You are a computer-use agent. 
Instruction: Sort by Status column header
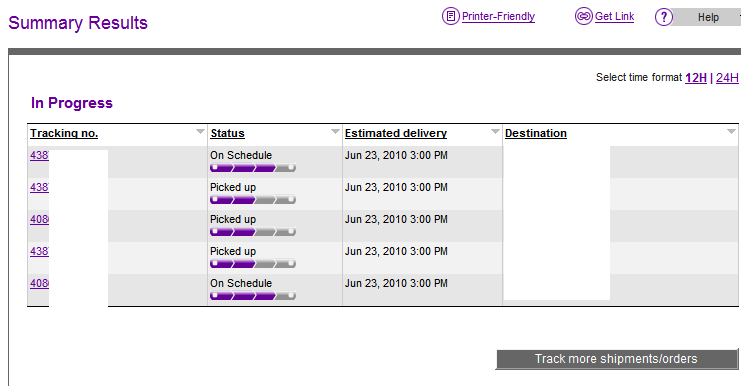tap(227, 133)
